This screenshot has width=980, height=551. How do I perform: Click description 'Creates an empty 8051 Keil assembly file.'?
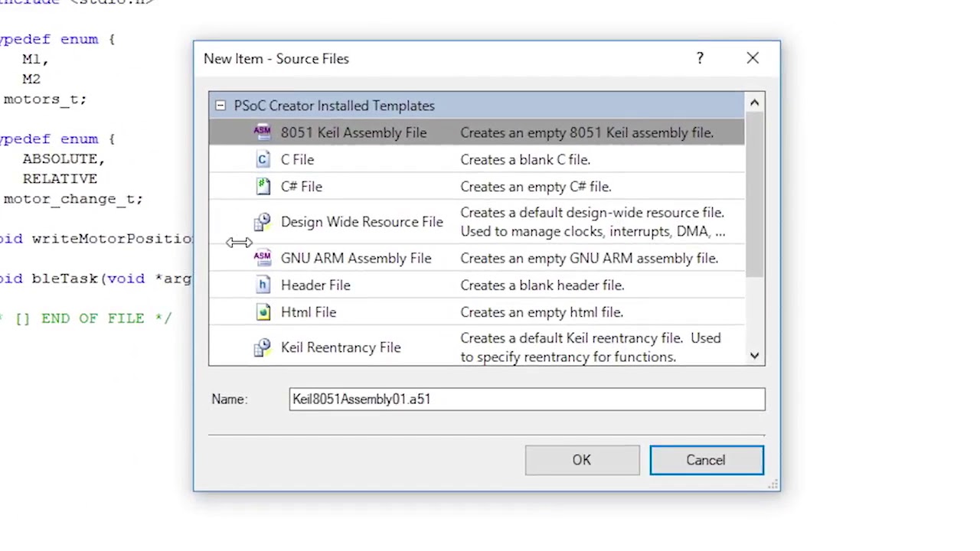point(587,132)
